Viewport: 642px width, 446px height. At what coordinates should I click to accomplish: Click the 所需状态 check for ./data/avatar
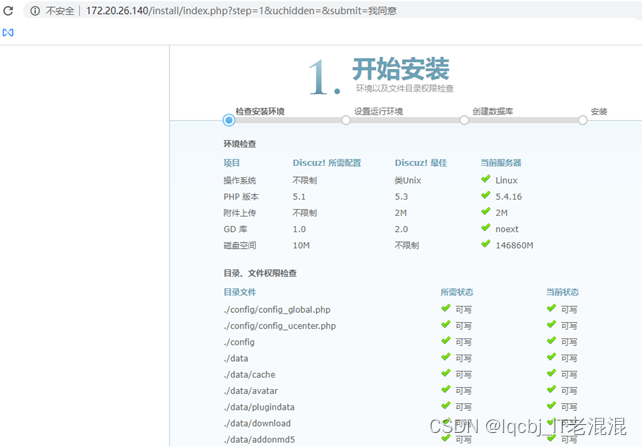(446, 389)
